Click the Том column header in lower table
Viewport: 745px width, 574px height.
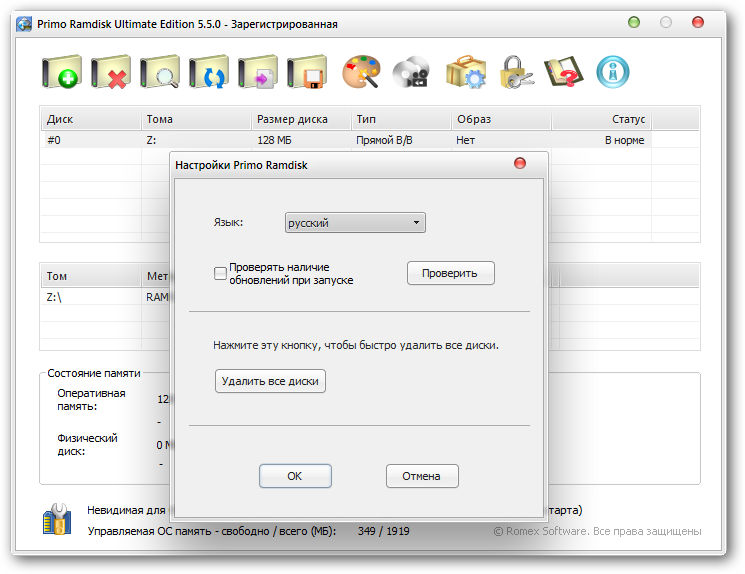[91, 276]
